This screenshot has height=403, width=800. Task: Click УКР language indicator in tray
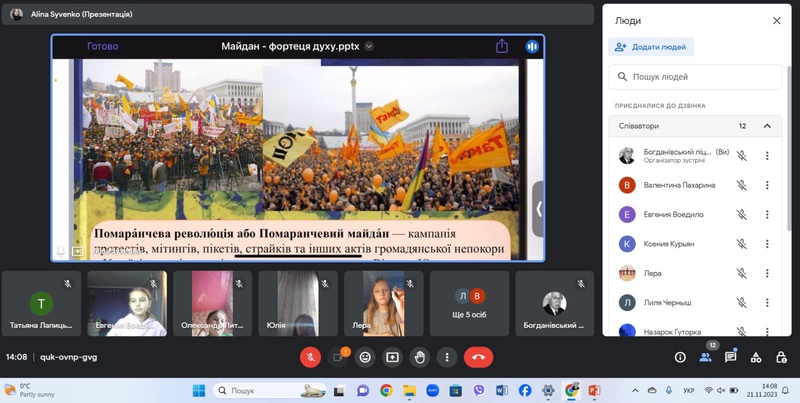689,391
